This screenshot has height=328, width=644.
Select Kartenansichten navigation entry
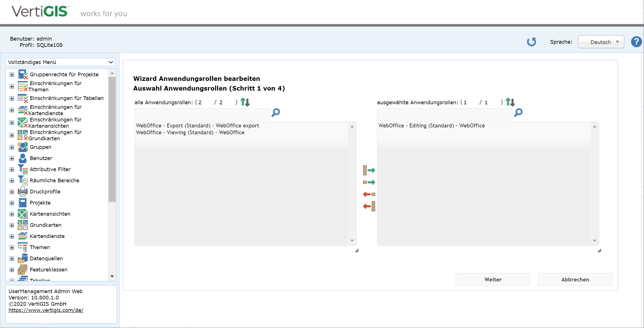[x=50, y=214]
